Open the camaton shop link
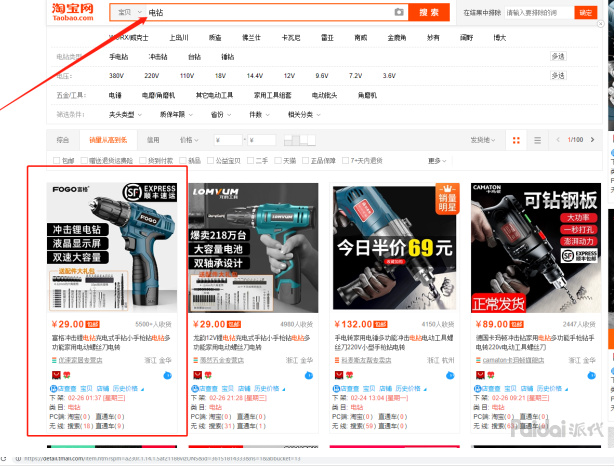The width and height of the screenshot is (614, 468). point(513,360)
